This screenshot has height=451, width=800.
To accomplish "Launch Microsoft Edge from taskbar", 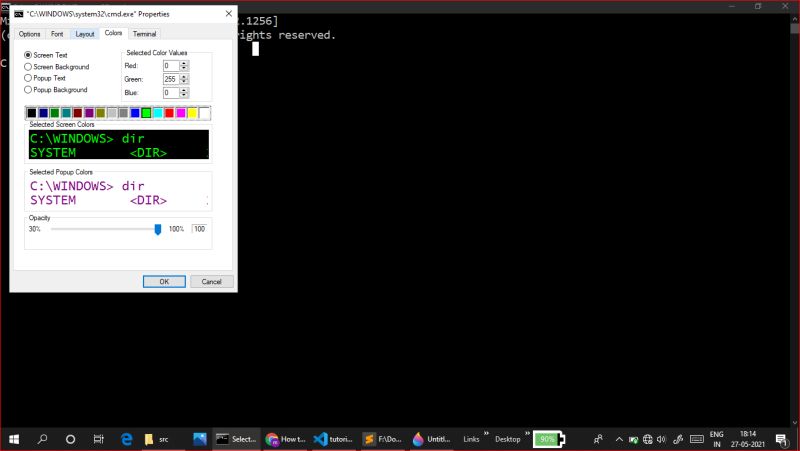I will pyautogui.click(x=127, y=439).
